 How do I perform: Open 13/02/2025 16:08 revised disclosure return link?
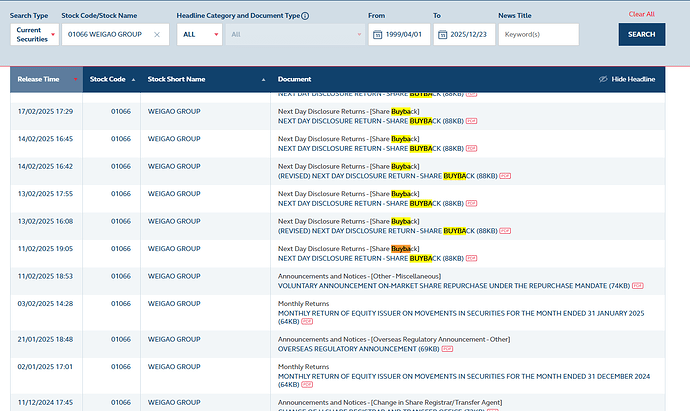pyautogui.click(x=387, y=231)
